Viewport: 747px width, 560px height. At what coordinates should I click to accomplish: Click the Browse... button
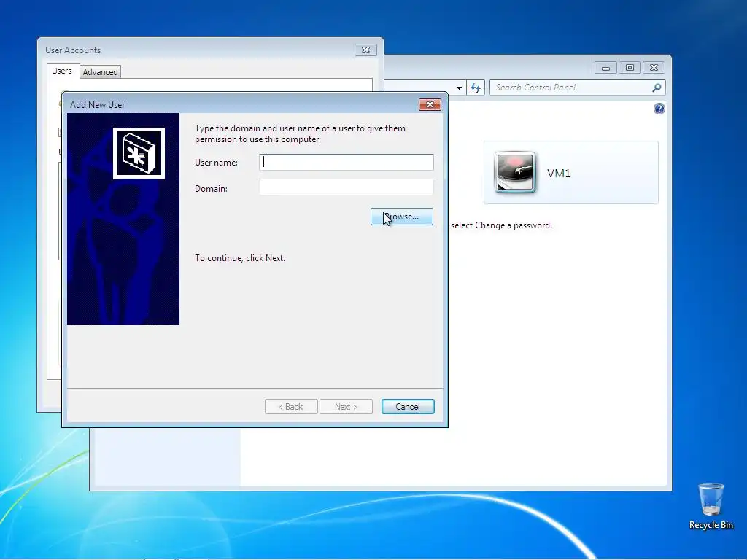point(402,217)
